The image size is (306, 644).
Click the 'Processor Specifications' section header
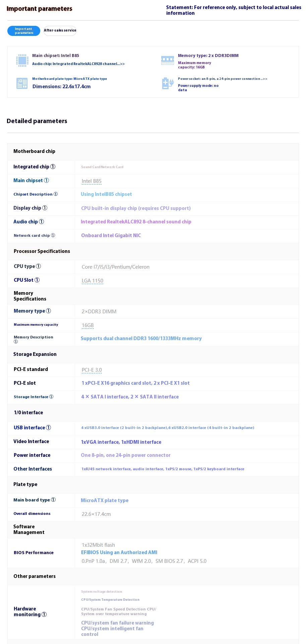[x=42, y=251]
